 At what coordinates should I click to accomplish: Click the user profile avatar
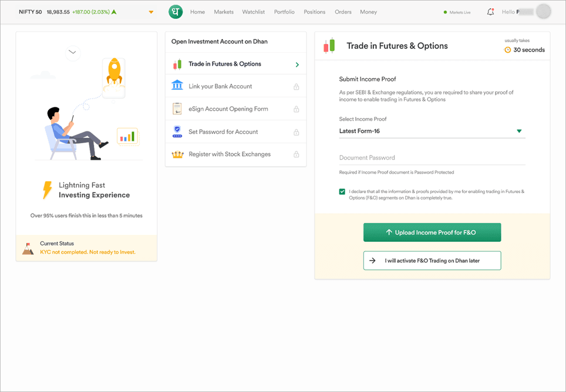(544, 12)
